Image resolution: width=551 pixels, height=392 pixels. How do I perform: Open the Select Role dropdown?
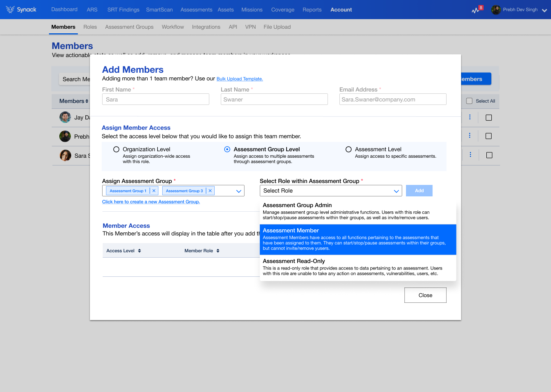[331, 191]
